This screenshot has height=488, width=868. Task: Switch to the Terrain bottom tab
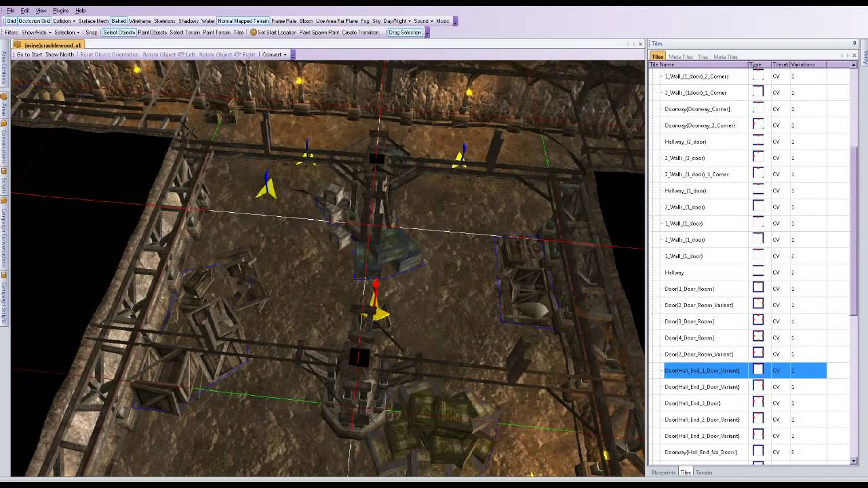pos(704,472)
